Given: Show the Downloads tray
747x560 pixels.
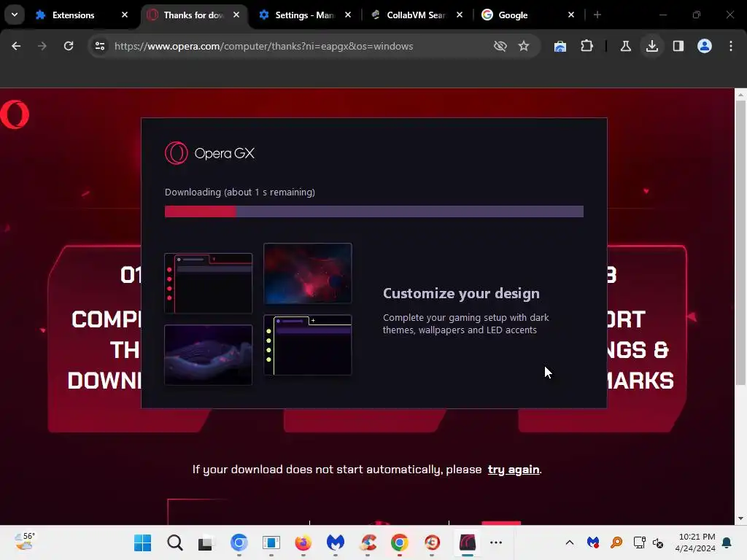Looking at the screenshot, I should point(651,46).
